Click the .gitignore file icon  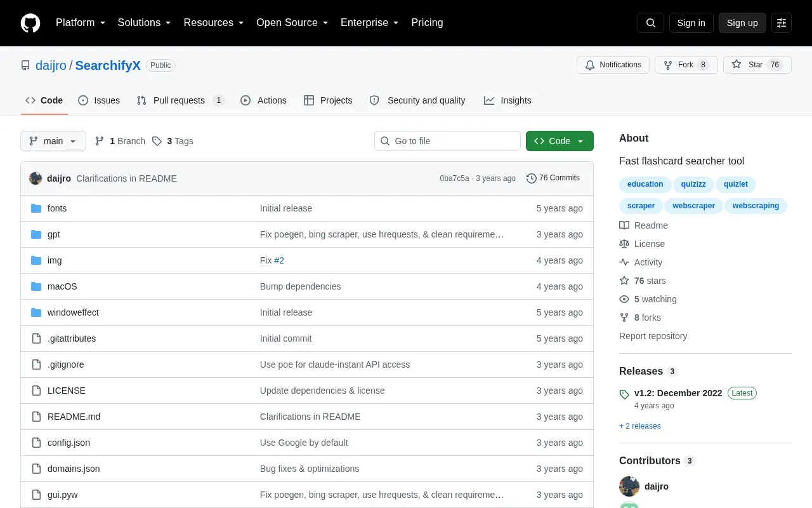click(x=36, y=364)
